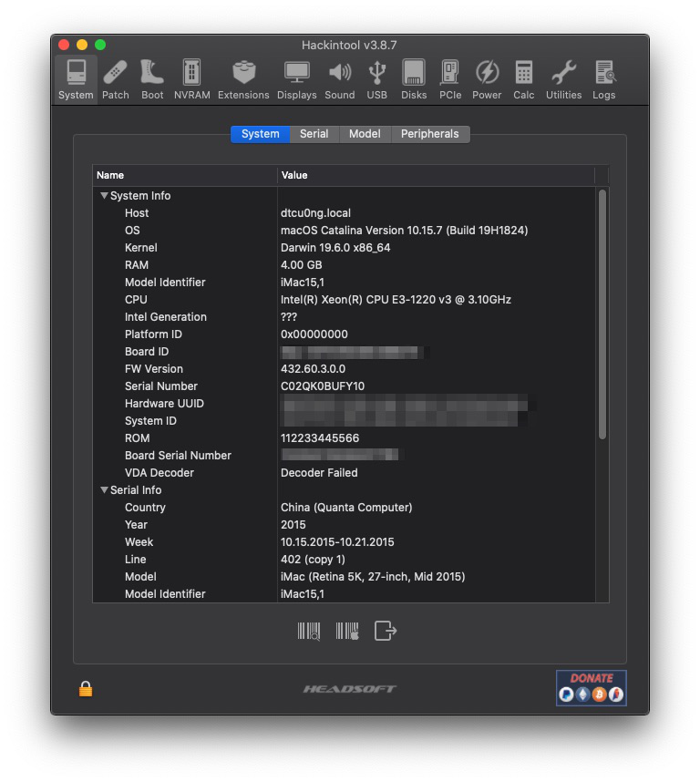Click the orange padlock icon
The image size is (700, 782).
tap(86, 689)
